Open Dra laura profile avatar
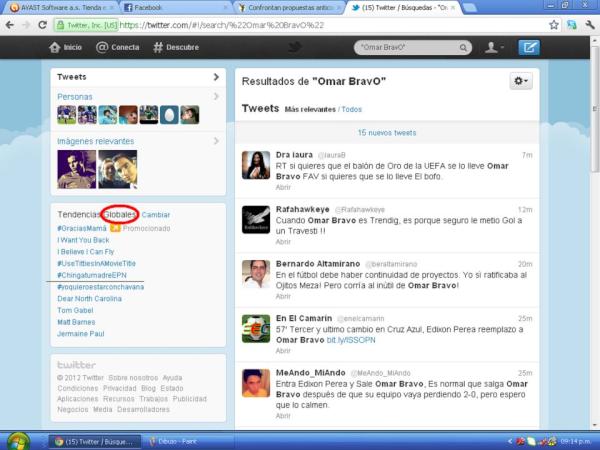Screen dimensions: 600x450 (256, 165)
